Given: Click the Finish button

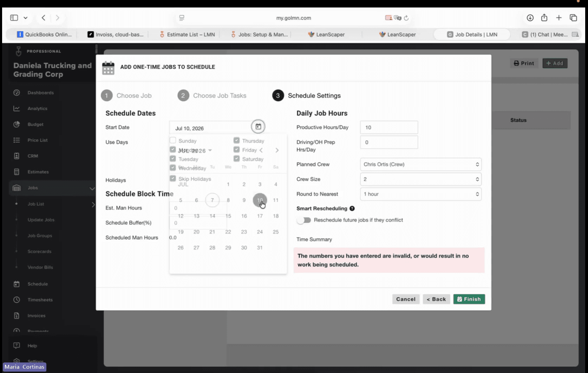Looking at the screenshot, I should 469,299.
